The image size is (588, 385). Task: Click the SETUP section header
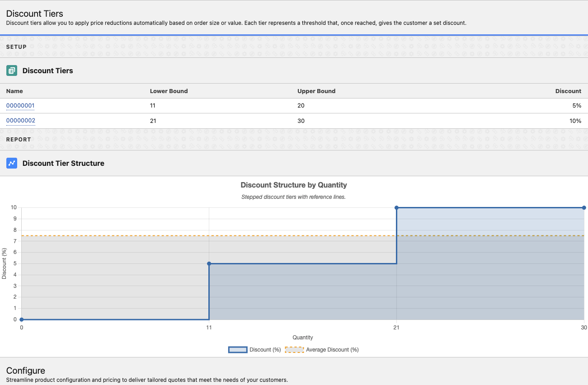click(x=16, y=47)
